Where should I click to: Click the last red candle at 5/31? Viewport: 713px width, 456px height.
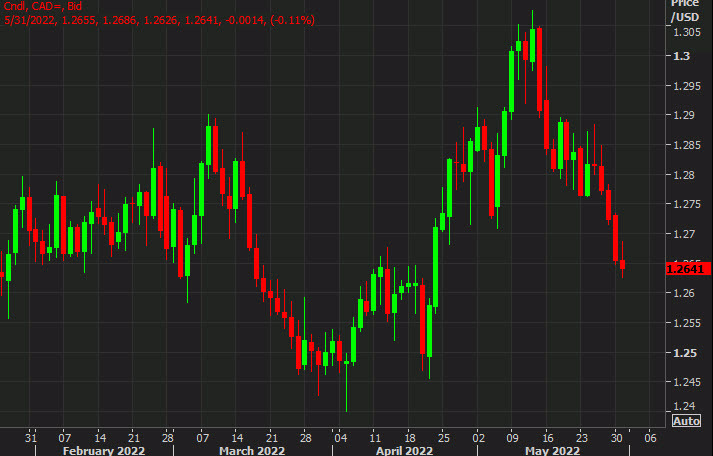(x=623, y=265)
